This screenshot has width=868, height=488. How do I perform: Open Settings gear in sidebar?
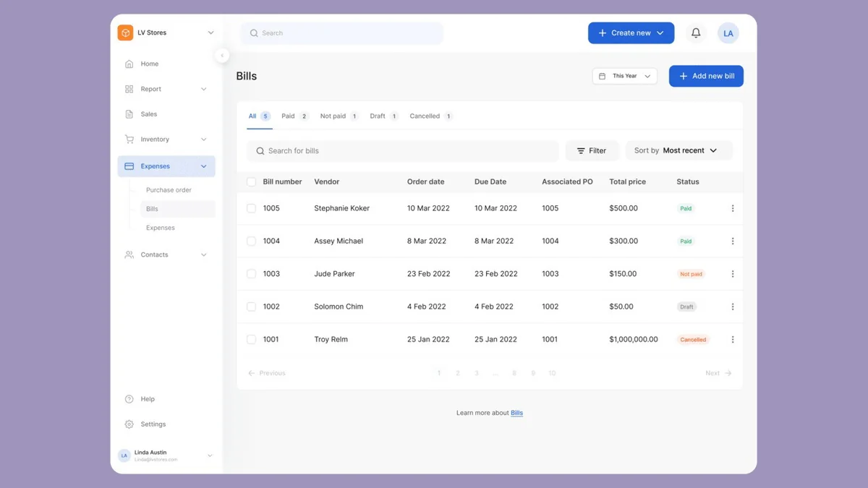[x=129, y=424]
